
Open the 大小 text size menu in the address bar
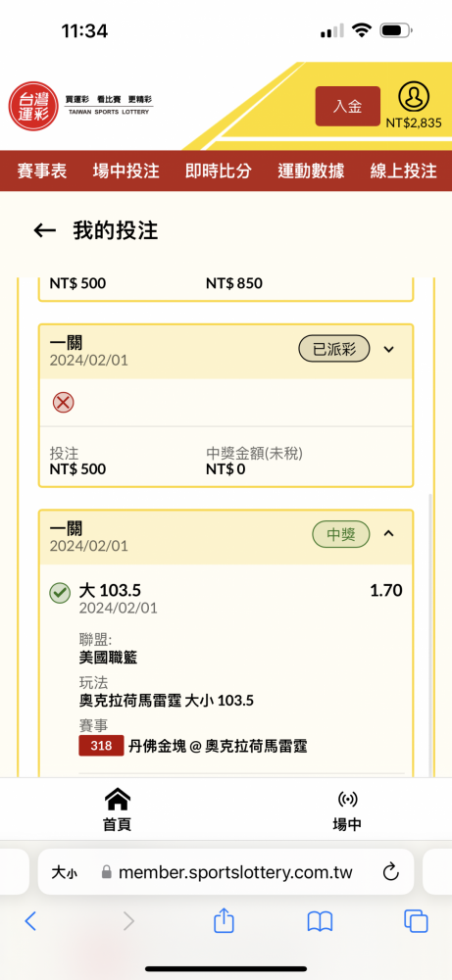(65, 872)
